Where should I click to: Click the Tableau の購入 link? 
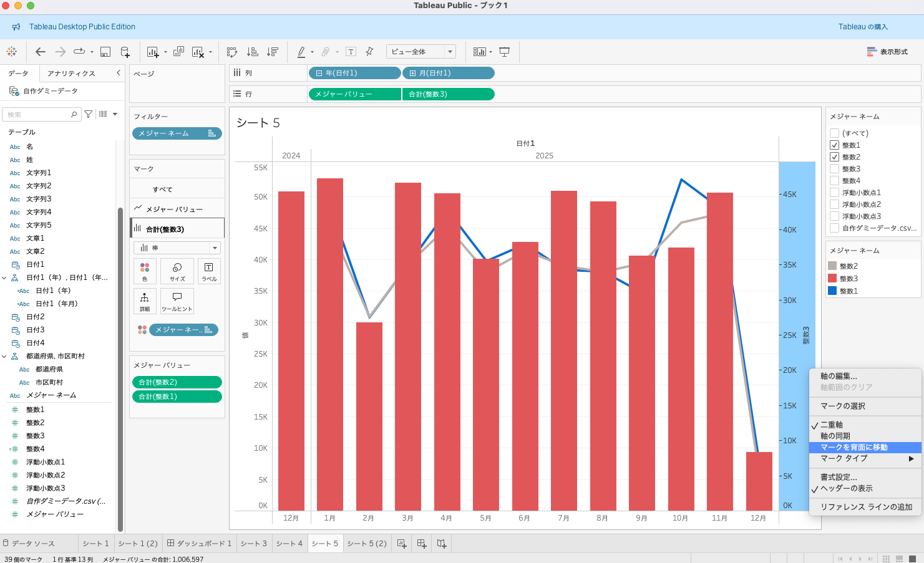click(862, 27)
